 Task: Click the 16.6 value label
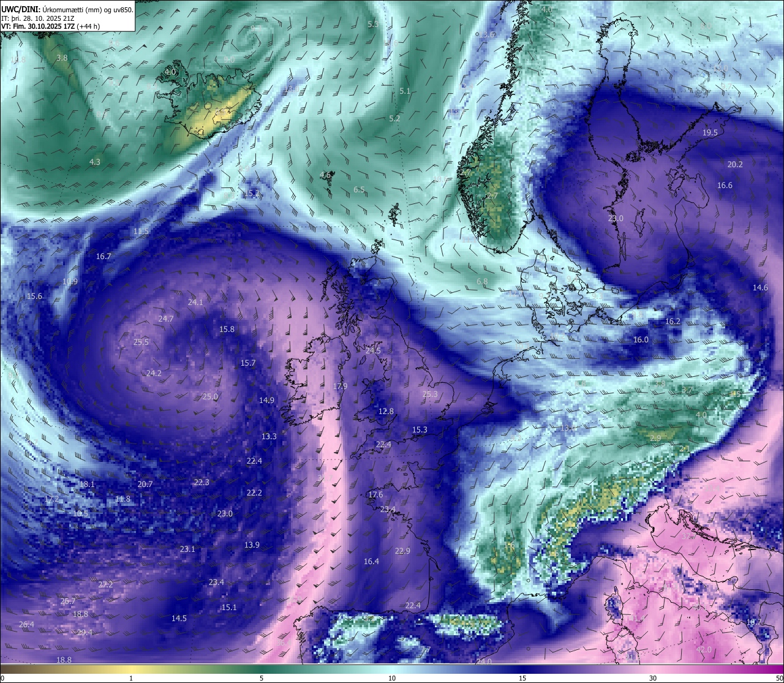[x=725, y=186]
